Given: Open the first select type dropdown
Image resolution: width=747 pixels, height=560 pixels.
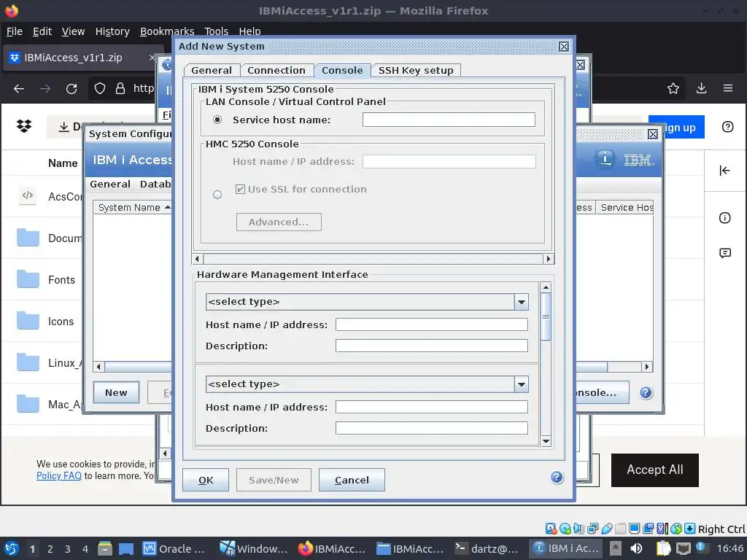Looking at the screenshot, I should click(x=522, y=302).
